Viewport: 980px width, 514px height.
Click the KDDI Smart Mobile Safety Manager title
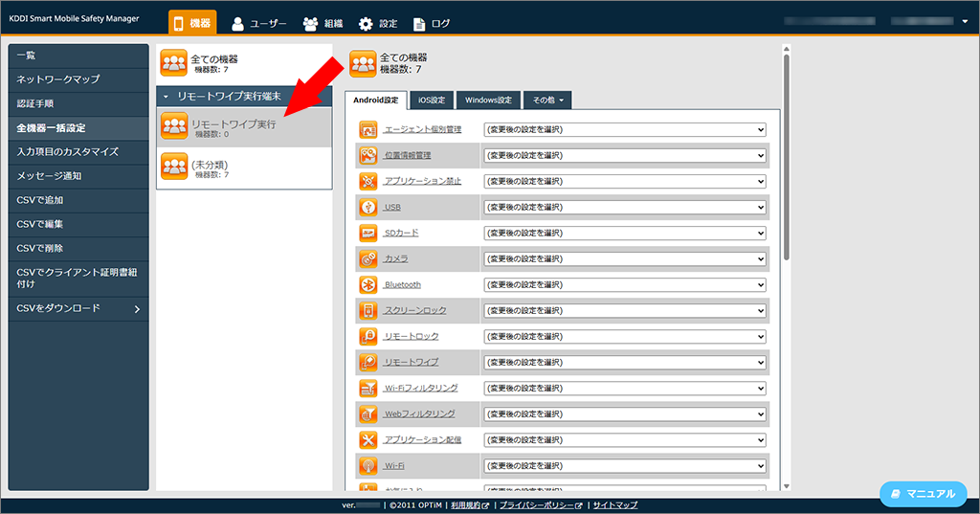point(74,19)
